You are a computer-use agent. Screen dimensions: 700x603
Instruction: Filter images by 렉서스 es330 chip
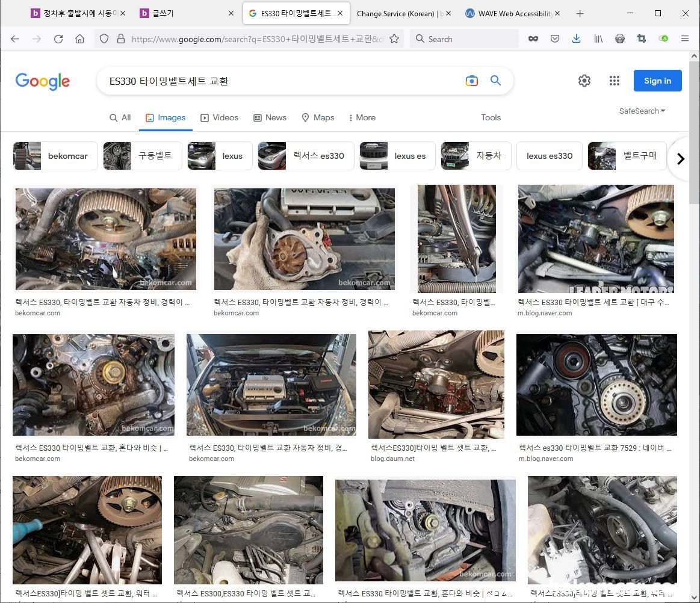click(x=306, y=156)
